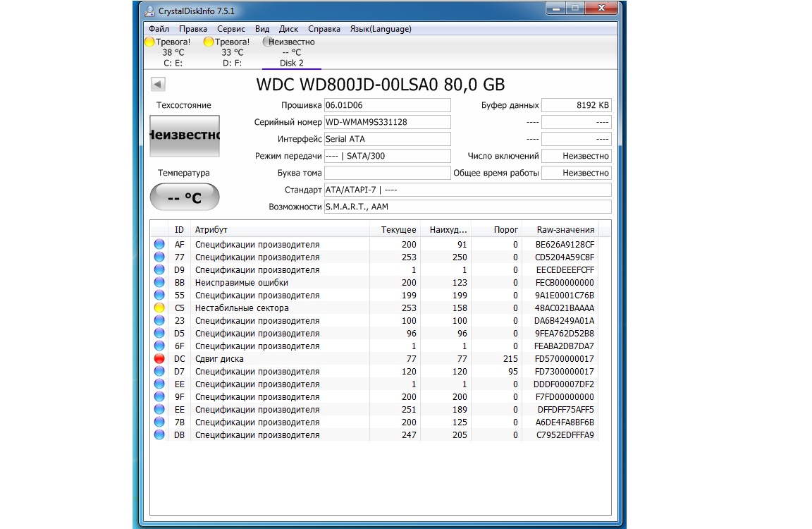Minimize the CrystalDiskInfo window
The width and height of the screenshot is (812, 529).
click(555, 8)
